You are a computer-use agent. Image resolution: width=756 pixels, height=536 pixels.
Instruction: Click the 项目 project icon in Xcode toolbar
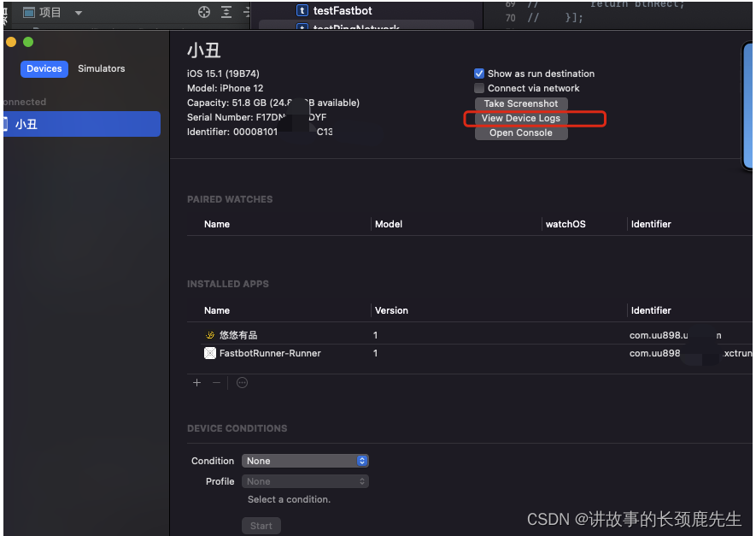(x=29, y=13)
